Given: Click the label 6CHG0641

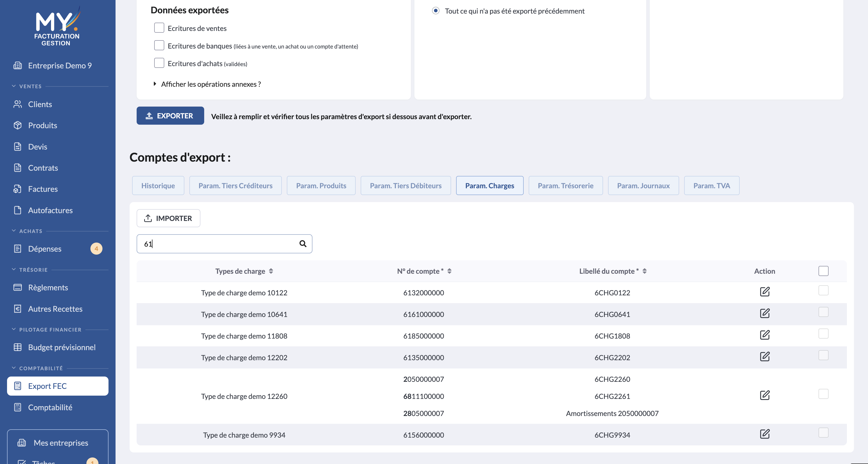Looking at the screenshot, I should click(x=612, y=314).
